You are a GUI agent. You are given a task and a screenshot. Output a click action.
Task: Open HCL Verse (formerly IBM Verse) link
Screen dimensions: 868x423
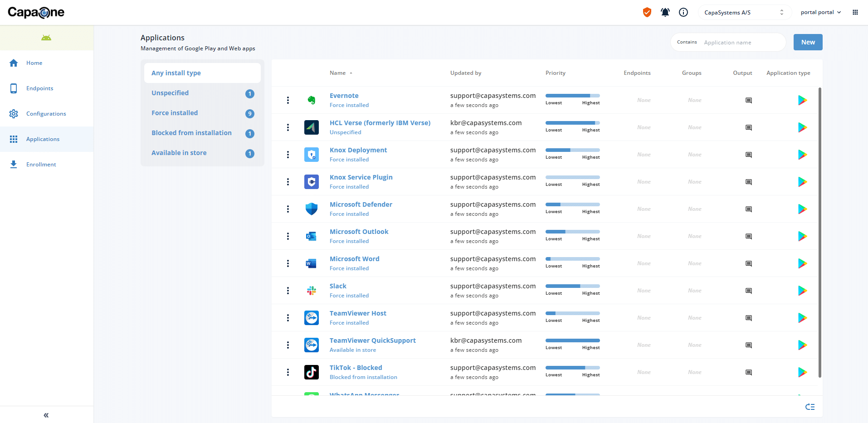coord(380,123)
